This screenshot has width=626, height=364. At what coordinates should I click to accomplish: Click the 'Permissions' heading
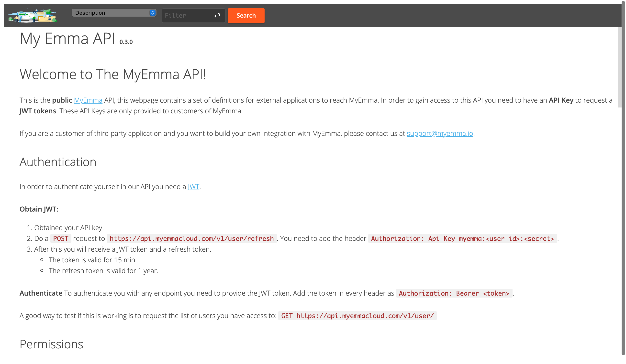point(51,344)
